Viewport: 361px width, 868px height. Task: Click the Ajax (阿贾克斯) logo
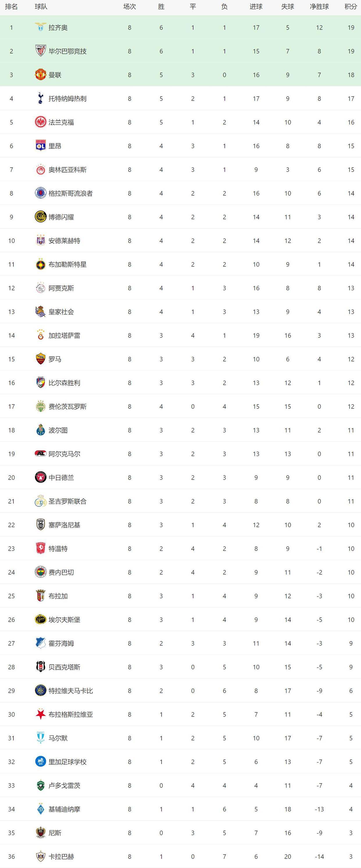tap(40, 288)
